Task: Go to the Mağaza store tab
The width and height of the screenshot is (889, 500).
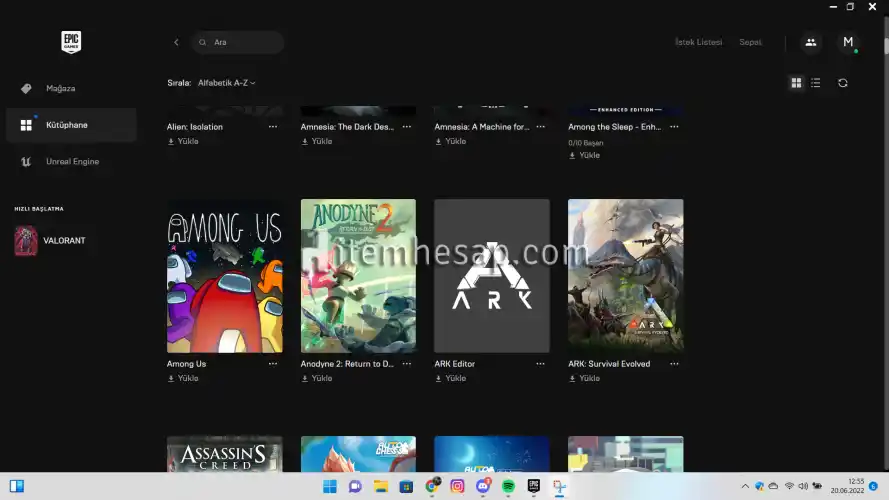Action: (x=60, y=88)
